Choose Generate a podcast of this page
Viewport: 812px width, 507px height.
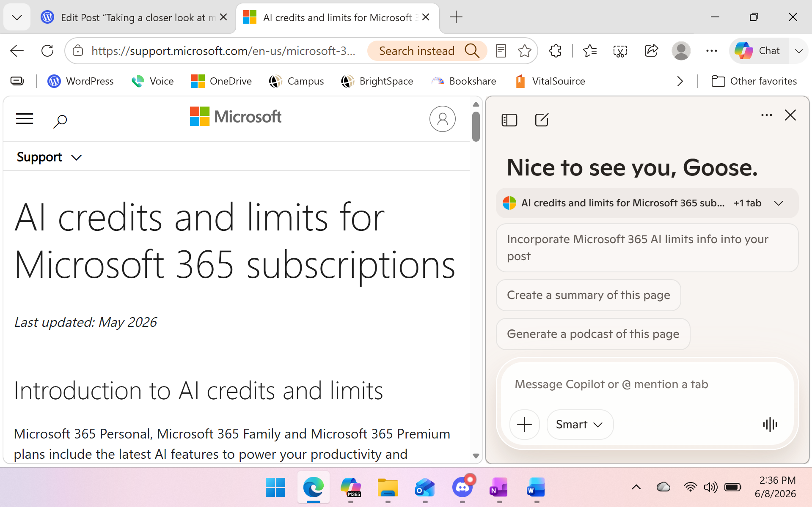point(593,334)
